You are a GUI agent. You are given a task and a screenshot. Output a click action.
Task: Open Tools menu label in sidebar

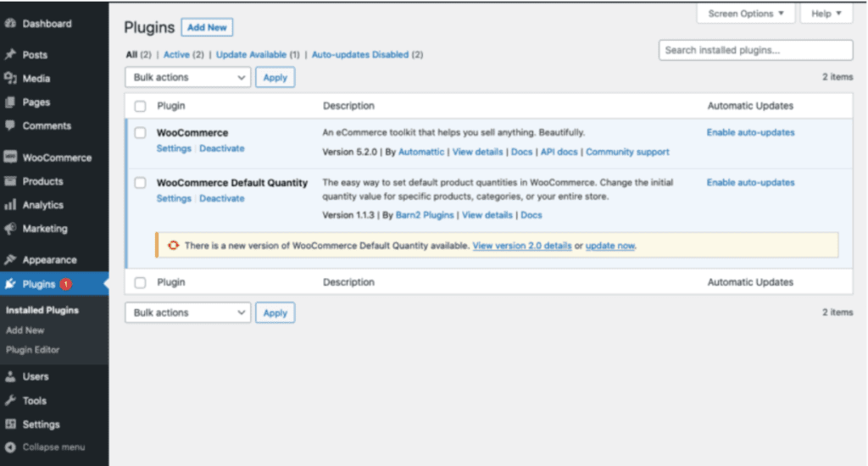(34, 401)
